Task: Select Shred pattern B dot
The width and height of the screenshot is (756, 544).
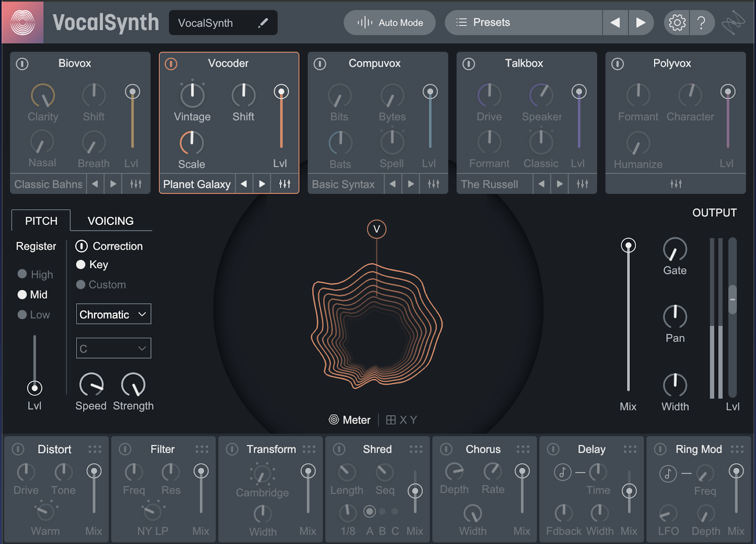Action: click(382, 511)
